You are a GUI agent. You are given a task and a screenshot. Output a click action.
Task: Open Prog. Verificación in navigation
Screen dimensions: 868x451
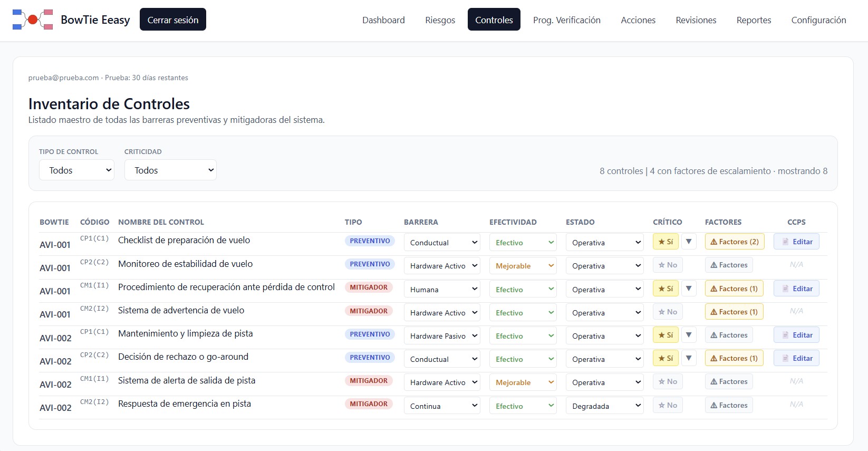[566, 20]
